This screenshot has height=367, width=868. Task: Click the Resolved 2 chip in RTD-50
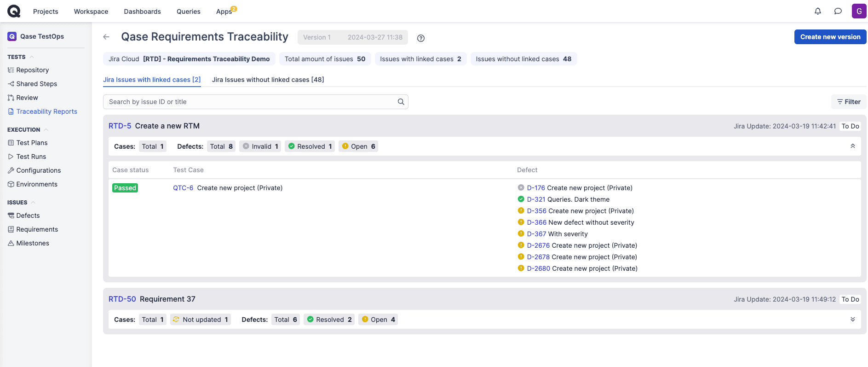329,320
